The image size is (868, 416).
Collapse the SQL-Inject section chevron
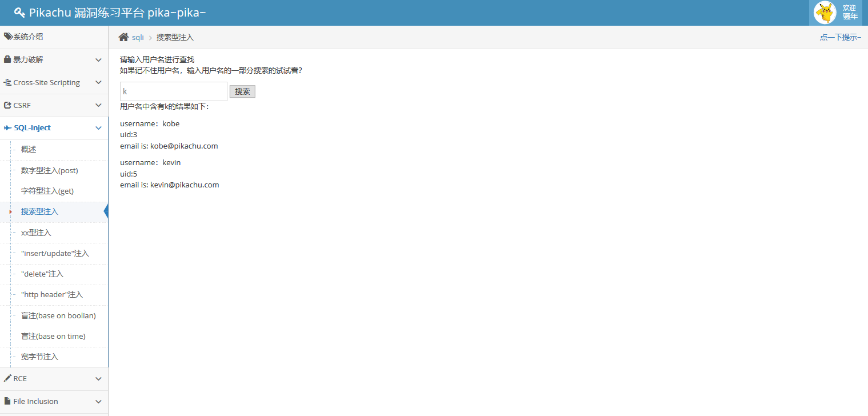pyautogui.click(x=98, y=128)
